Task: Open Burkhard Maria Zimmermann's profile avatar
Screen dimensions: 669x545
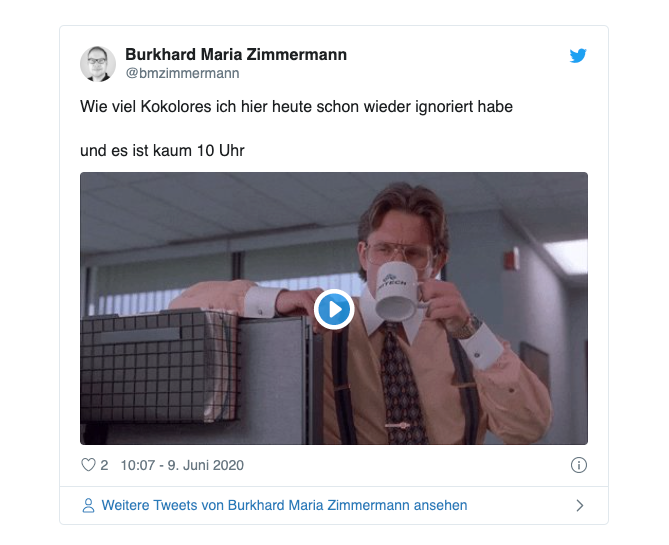Action: tap(98, 64)
